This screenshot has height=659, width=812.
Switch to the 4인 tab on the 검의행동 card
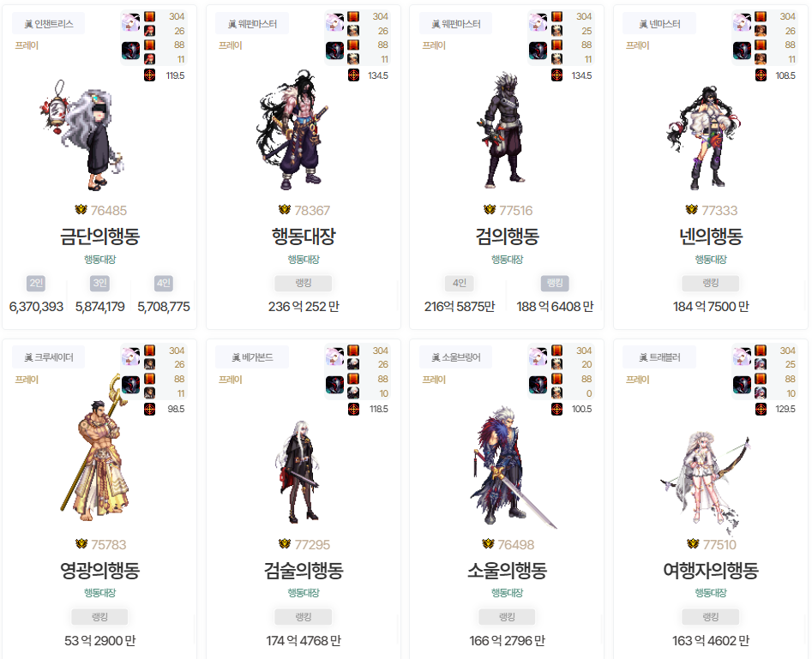460,283
